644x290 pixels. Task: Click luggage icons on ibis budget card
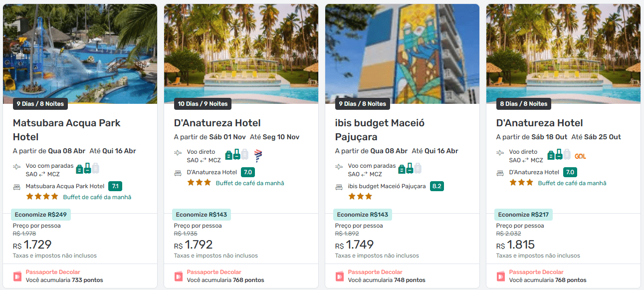tap(410, 169)
